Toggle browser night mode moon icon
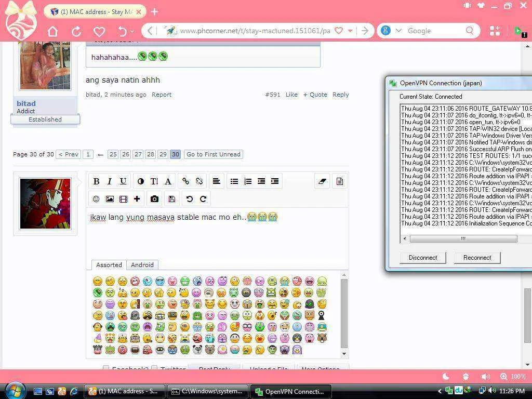Viewport: 532px width, 399px height. coord(446,376)
